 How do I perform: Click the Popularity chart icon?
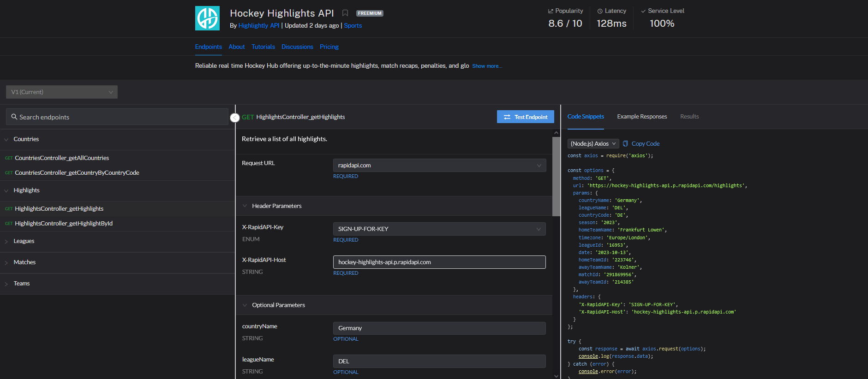[551, 11]
